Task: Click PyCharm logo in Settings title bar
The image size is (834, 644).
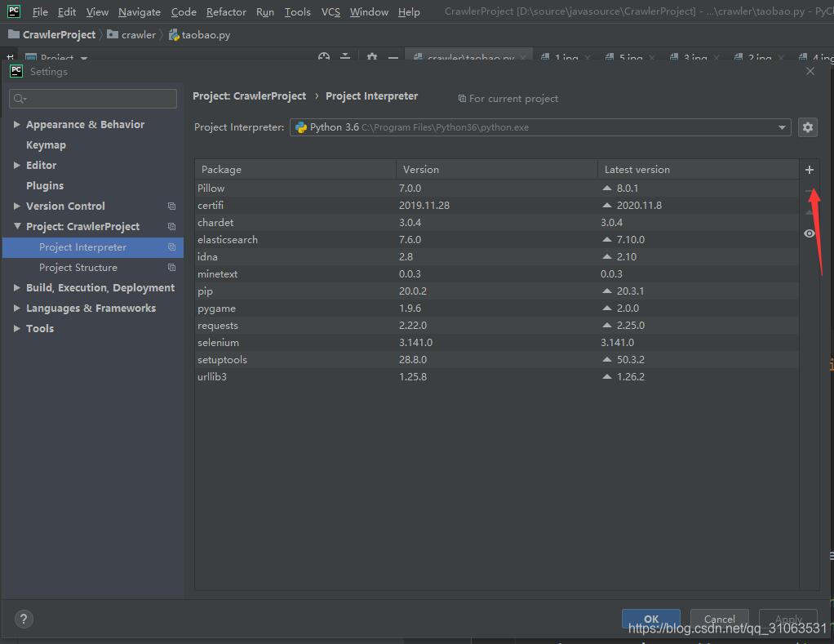Action: [16, 71]
